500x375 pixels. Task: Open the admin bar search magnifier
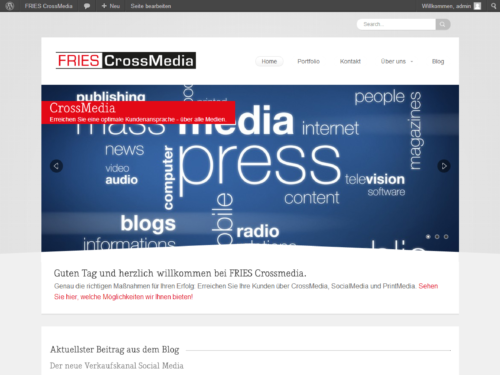pos(493,6)
